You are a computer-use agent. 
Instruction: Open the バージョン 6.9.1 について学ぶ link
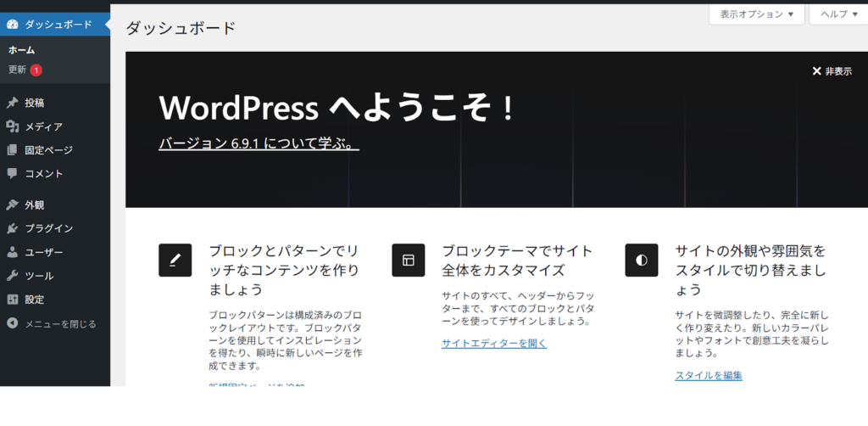coord(259,144)
